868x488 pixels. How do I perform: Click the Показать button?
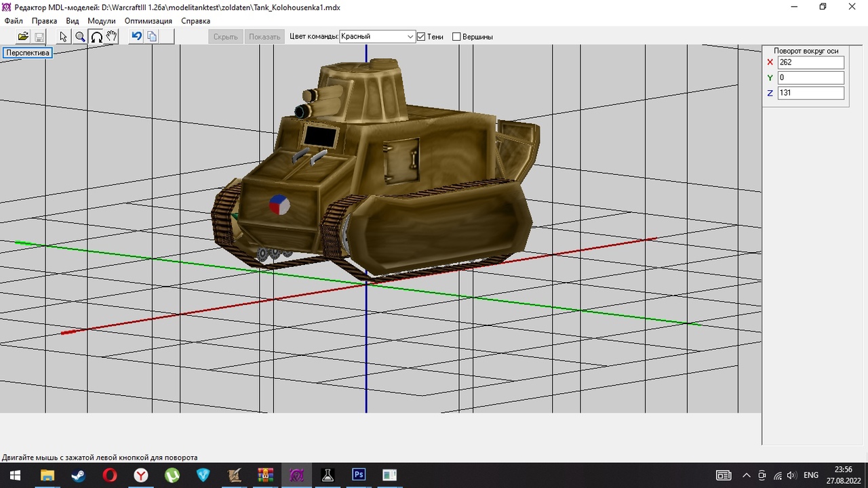click(x=264, y=37)
